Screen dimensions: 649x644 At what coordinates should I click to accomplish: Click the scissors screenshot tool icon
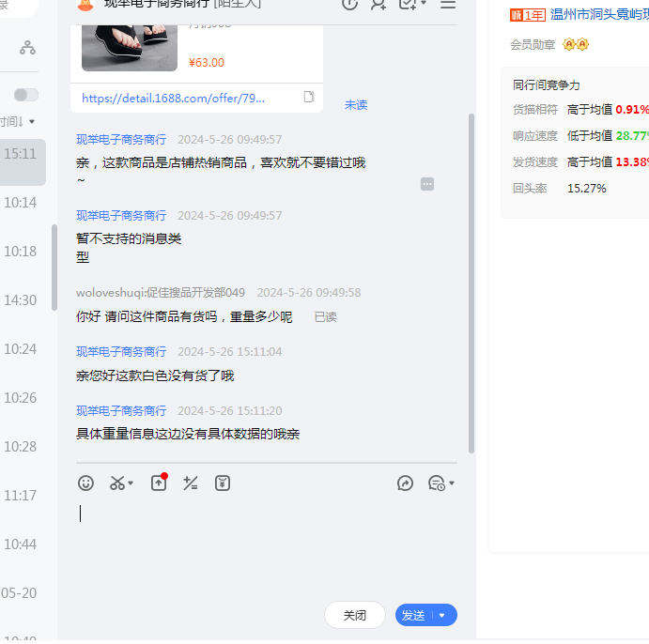pyautogui.click(x=117, y=483)
